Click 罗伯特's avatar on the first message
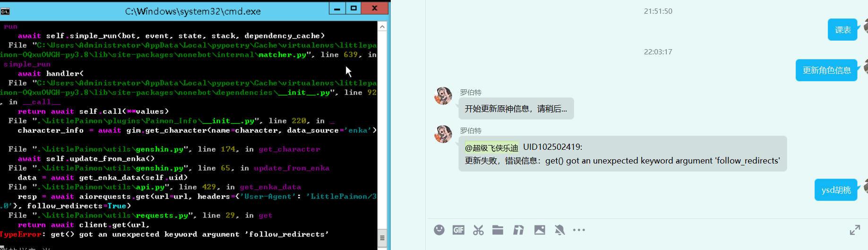 [443, 95]
